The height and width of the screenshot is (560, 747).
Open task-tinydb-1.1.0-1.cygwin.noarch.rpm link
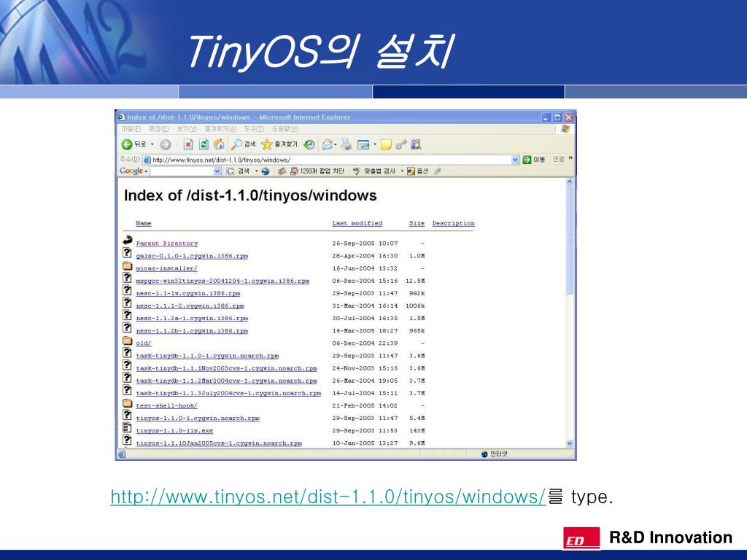[207, 356]
